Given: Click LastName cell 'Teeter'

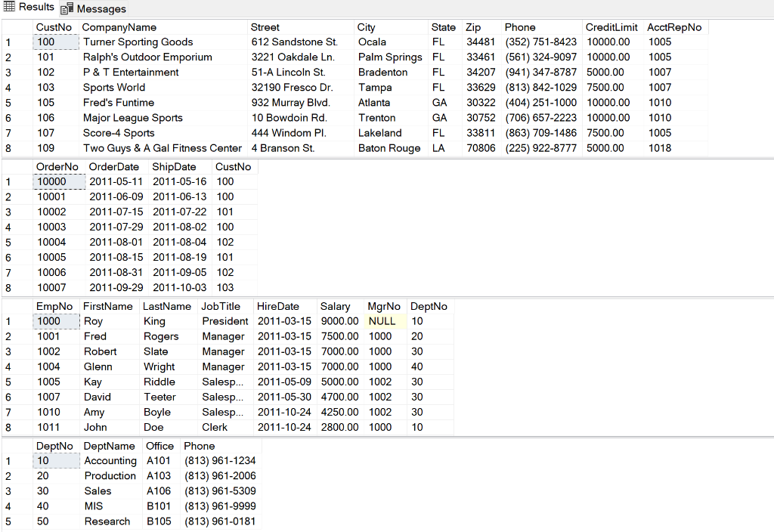Looking at the screenshot, I should [x=169, y=397].
